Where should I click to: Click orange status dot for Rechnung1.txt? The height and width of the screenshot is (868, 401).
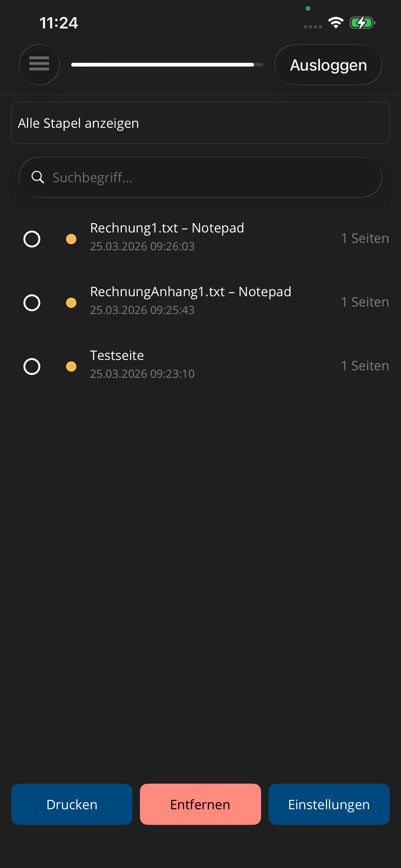(x=71, y=239)
